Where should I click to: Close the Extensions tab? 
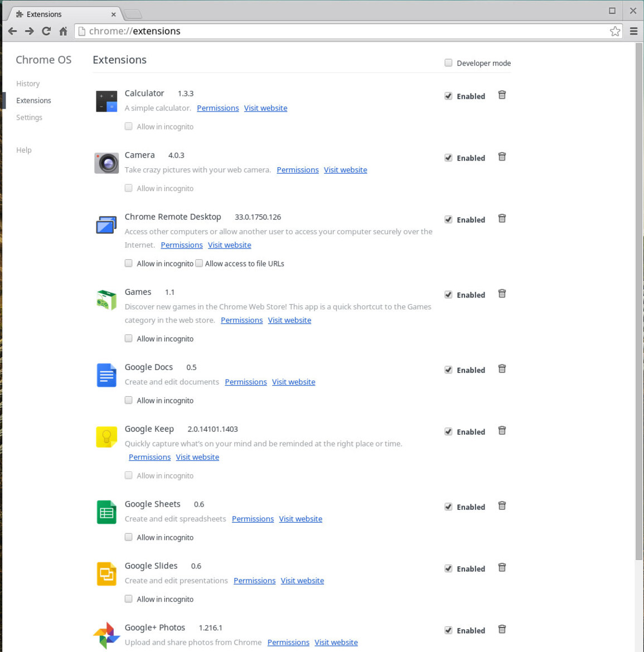pyautogui.click(x=113, y=14)
